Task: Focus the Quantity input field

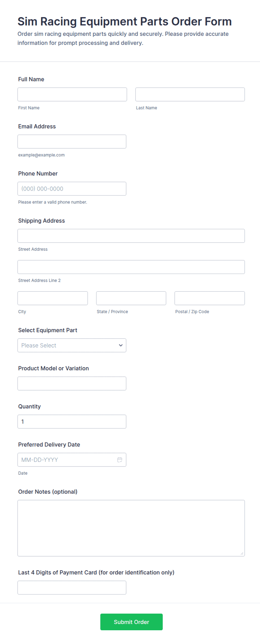Action: (72, 422)
